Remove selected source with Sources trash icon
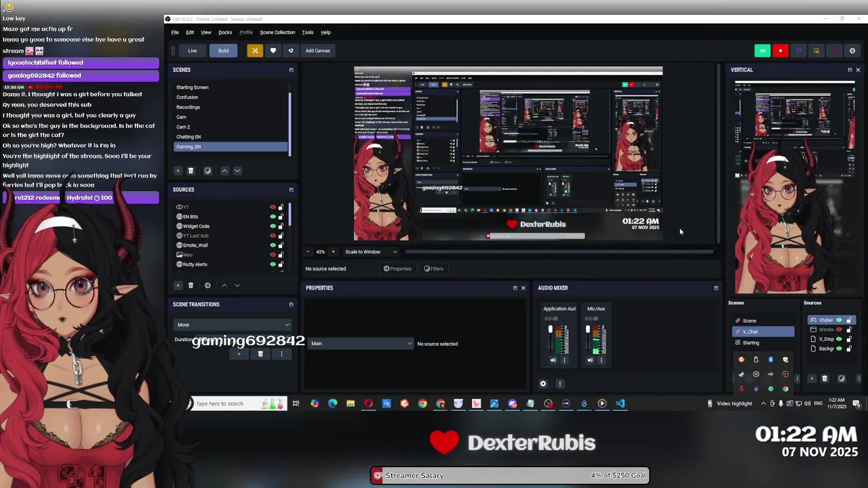The width and height of the screenshot is (868, 488). pyautogui.click(x=191, y=285)
